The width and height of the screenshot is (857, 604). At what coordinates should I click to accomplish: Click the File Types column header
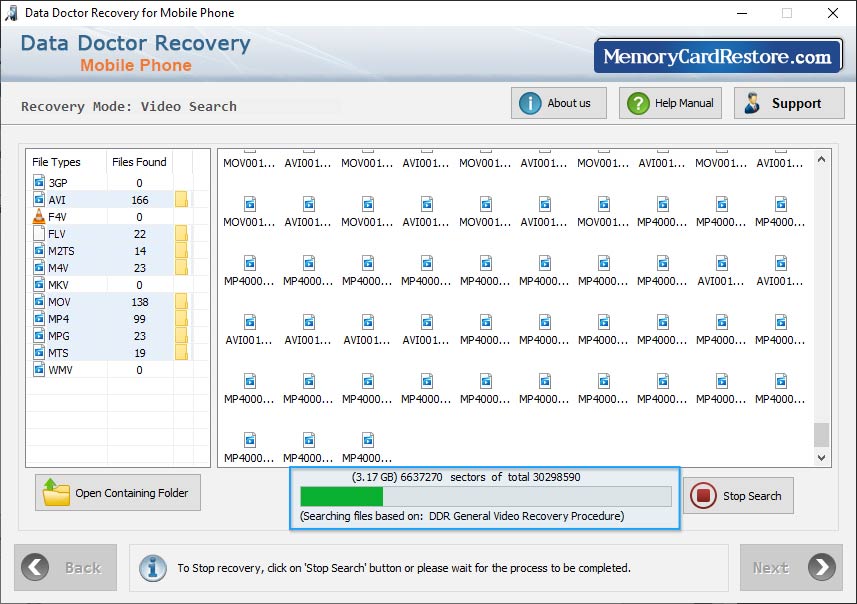point(57,162)
